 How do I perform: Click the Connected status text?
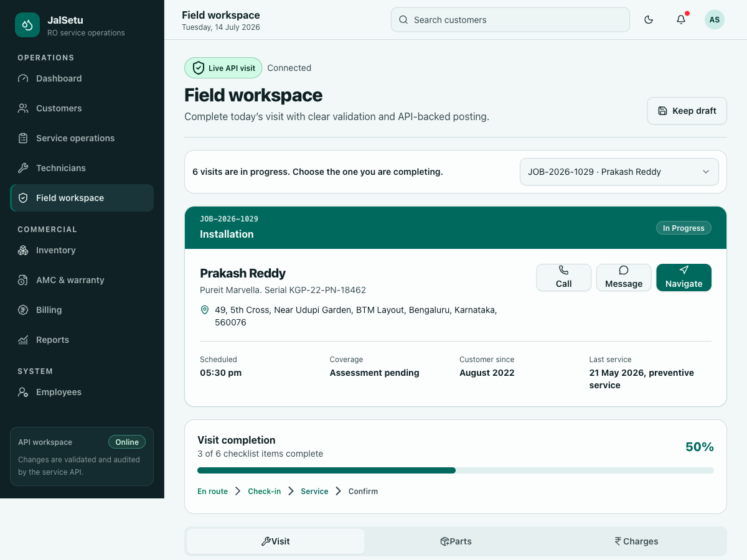pos(289,68)
